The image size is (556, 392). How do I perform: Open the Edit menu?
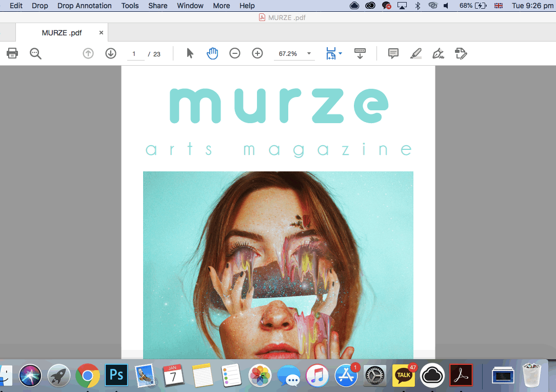pos(16,6)
